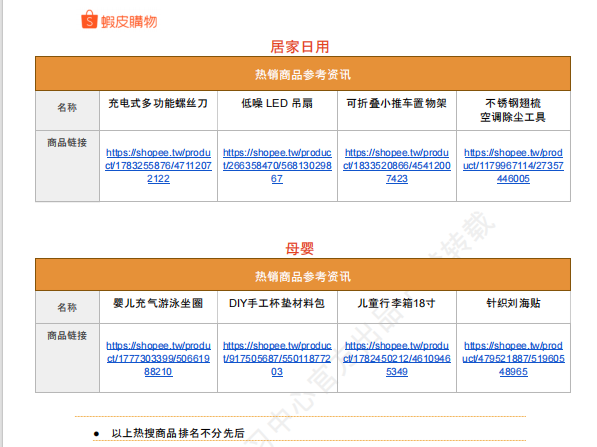Select the text 低噪 LED 吊扇
Screen dimensions: 597x447
pos(277,103)
